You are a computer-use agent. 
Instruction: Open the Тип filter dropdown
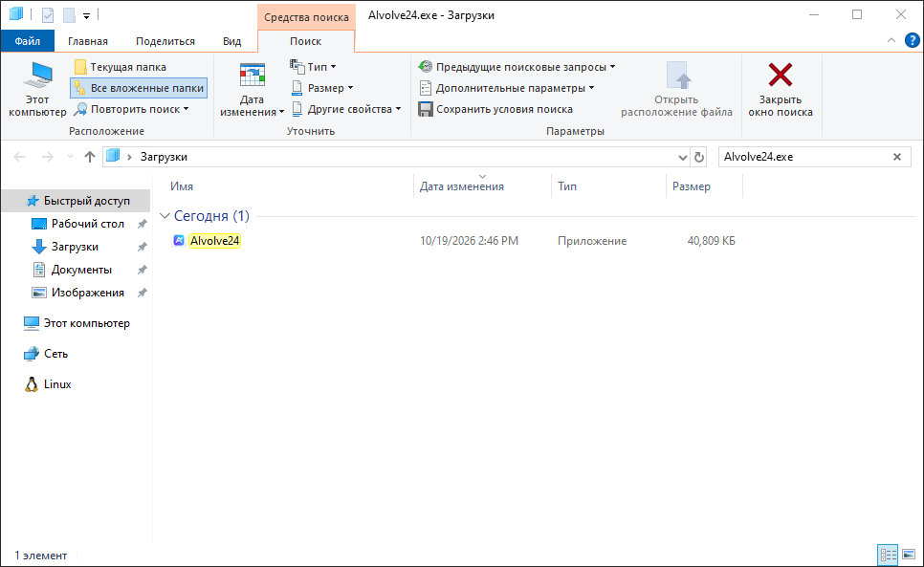pos(313,67)
